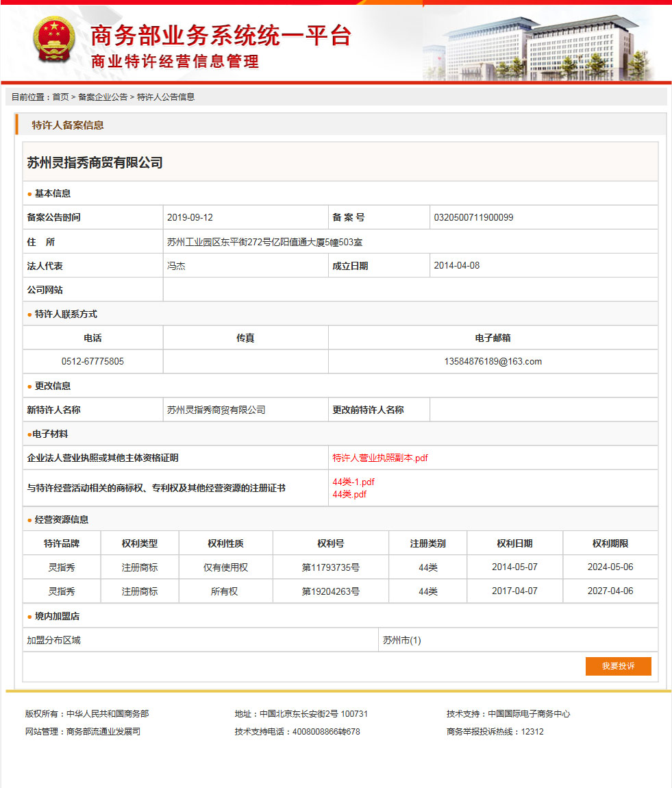Click the 经营资源信息 section header
This screenshot has height=788, width=672.
coord(61,519)
